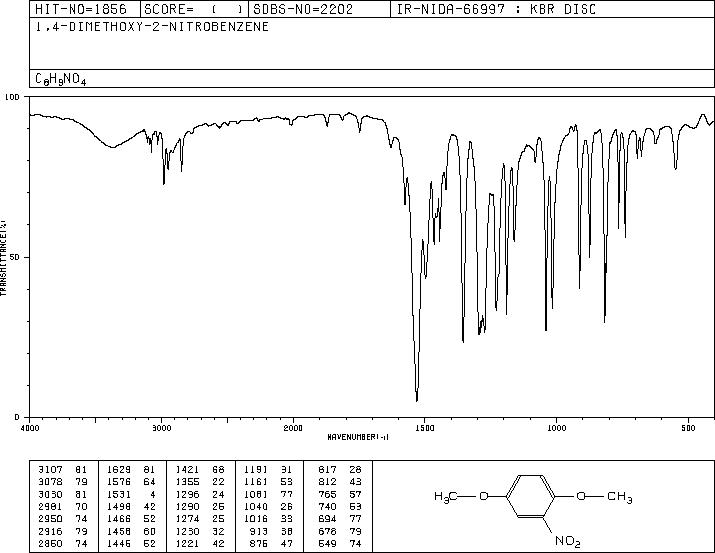Click peak table entry 1191
Viewport: 715px width, 553px height.
tap(256, 470)
